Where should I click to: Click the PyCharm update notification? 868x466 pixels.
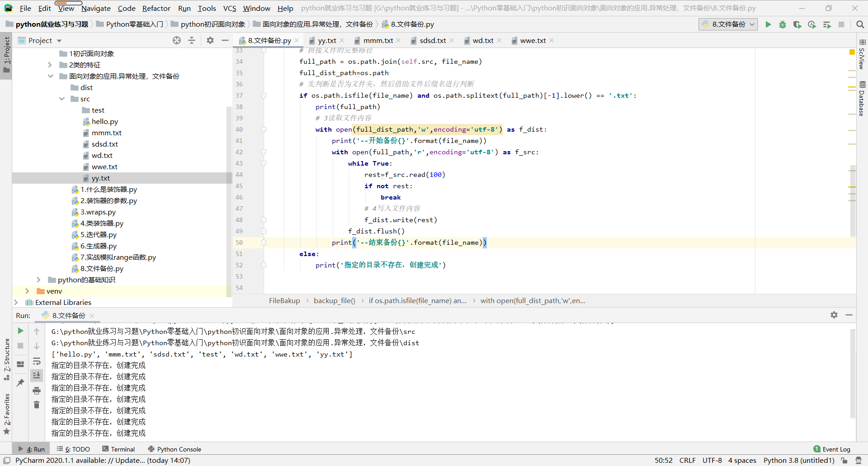(103, 460)
